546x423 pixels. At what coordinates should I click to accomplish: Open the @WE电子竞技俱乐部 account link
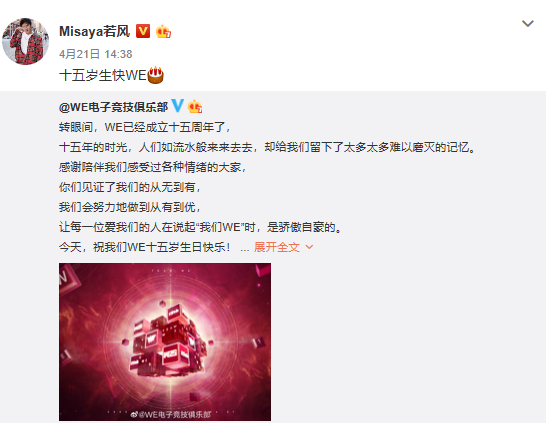(x=114, y=107)
